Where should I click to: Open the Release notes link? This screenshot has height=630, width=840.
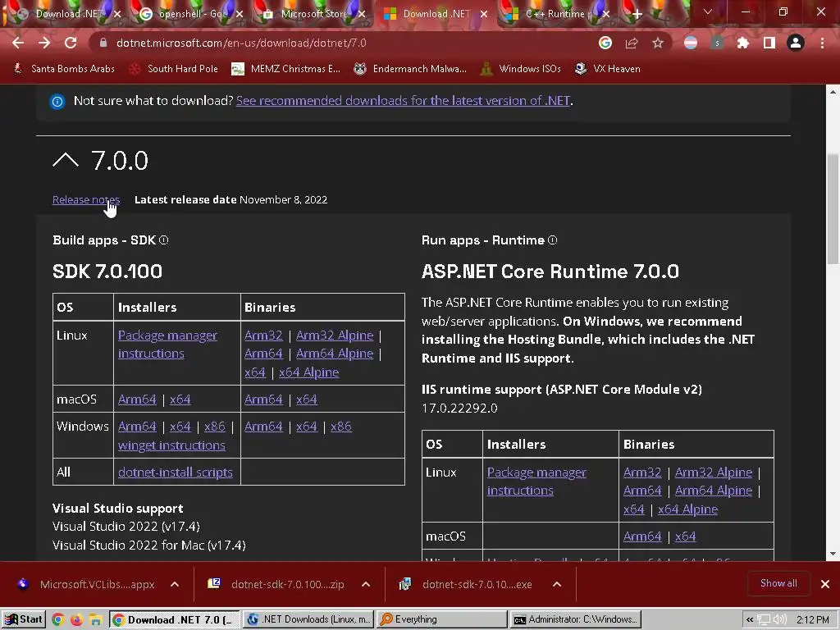coord(85,199)
